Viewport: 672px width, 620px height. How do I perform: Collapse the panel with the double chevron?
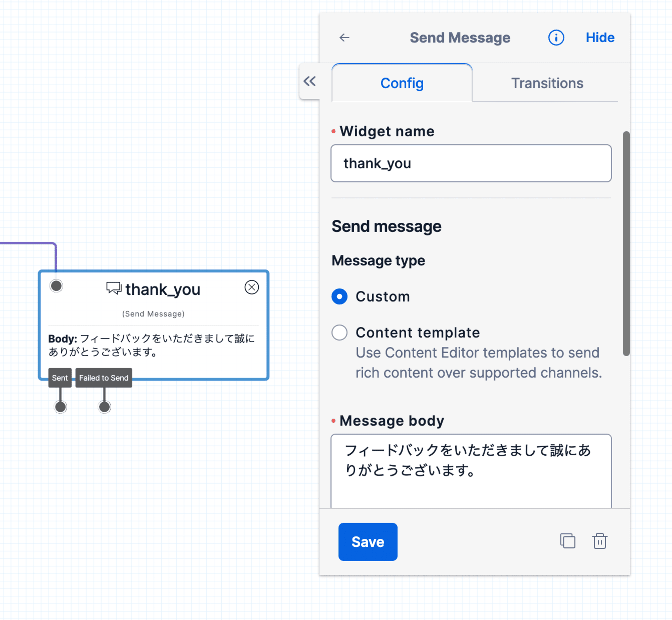coord(309,81)
